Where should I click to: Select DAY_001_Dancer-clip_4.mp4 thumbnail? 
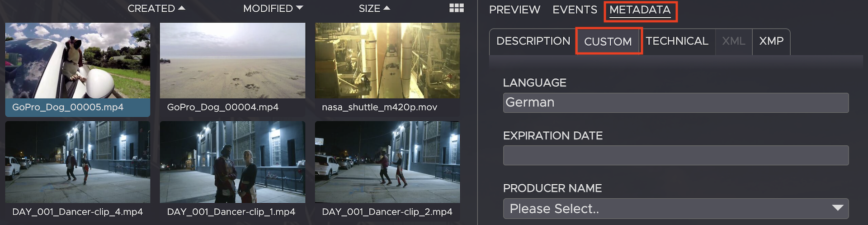pyautogui.click(x=78, y=162)
